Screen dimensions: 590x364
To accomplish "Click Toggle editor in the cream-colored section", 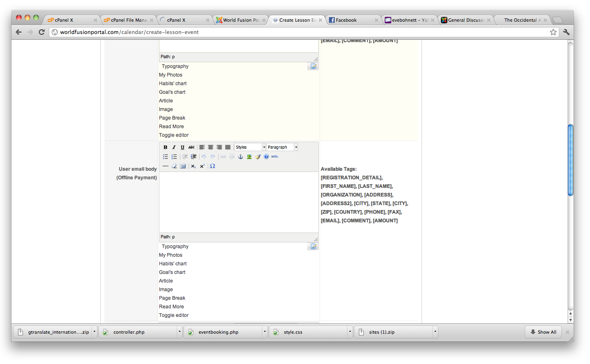I will (174, 135).
